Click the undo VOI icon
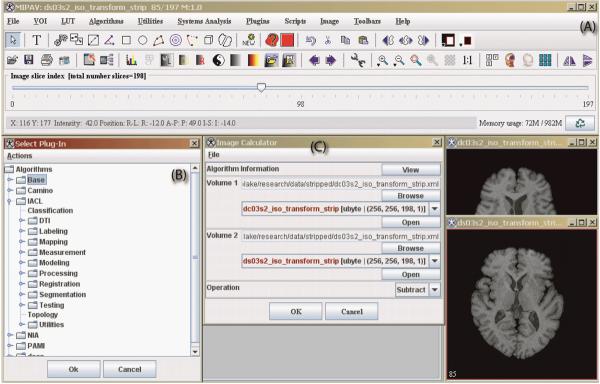The height and width of the screenshot is (384, 600). [x=311, y=40]
